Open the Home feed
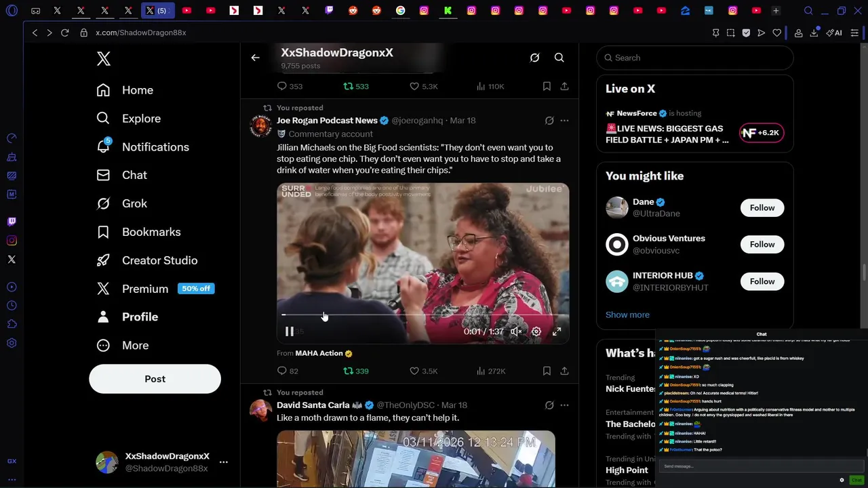The height and width of the screenshot is (488, 868). (x=125, y=90)
